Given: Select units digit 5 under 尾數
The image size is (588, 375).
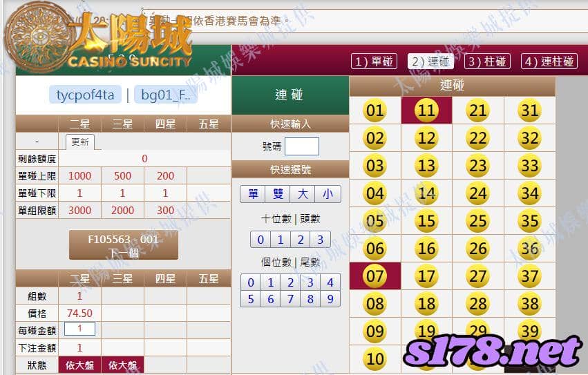Looking at the screenshot, I should click(251, 299).
